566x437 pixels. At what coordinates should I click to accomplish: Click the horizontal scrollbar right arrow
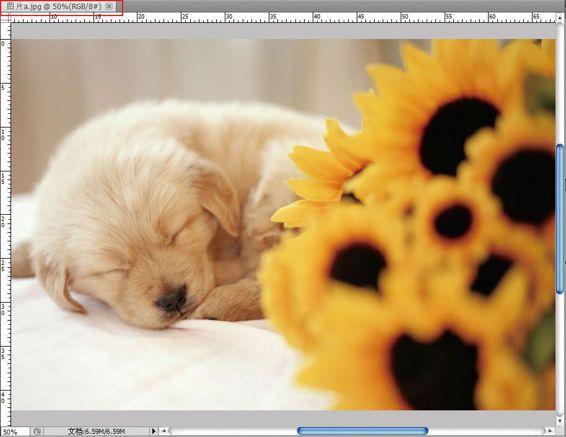(x=550, y=431)
